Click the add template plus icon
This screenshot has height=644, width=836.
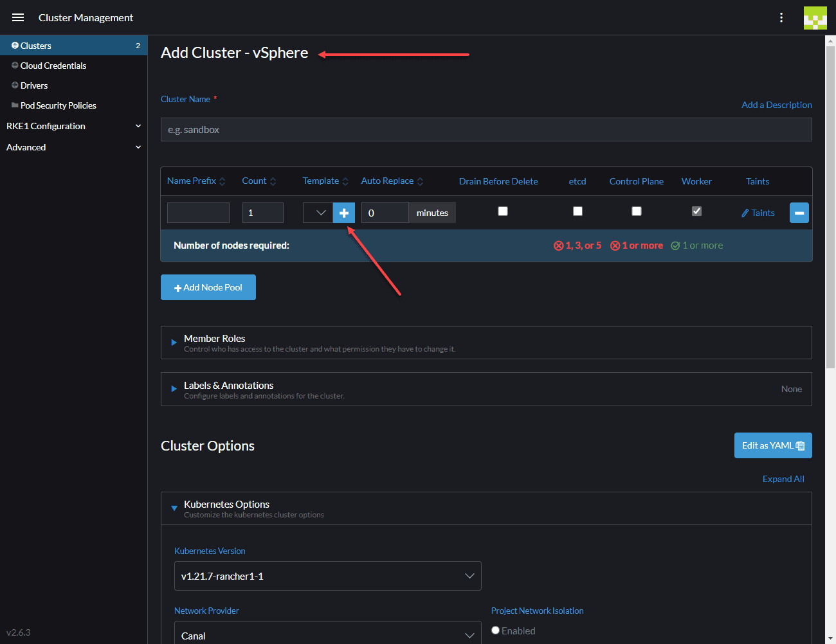coord(344,213)
